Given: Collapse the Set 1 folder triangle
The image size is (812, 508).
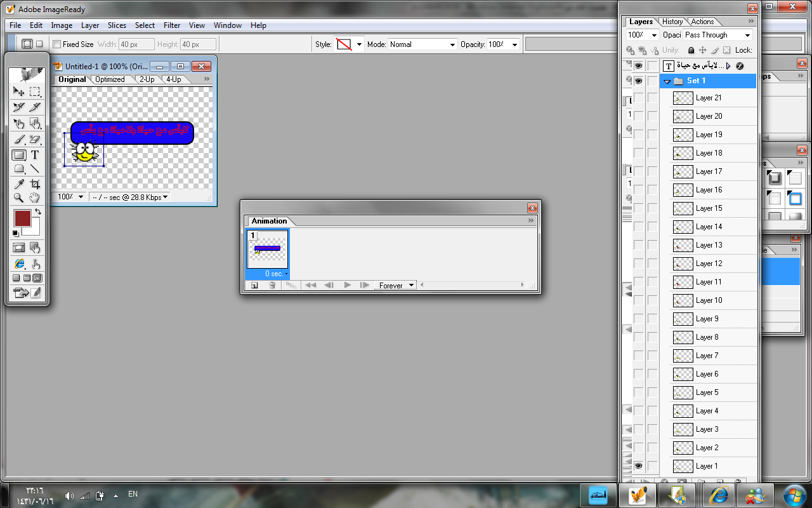Looking at the screenshot, I should tap(667, 81).
